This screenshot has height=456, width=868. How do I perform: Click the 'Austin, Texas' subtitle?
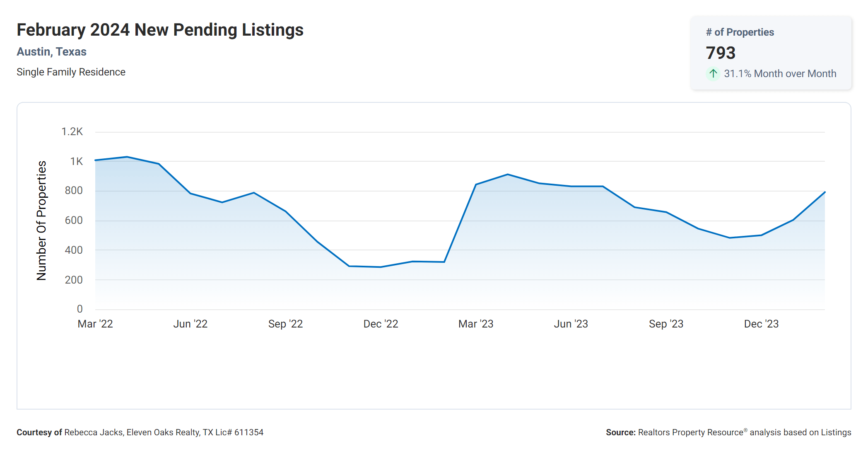pos(51,52)
